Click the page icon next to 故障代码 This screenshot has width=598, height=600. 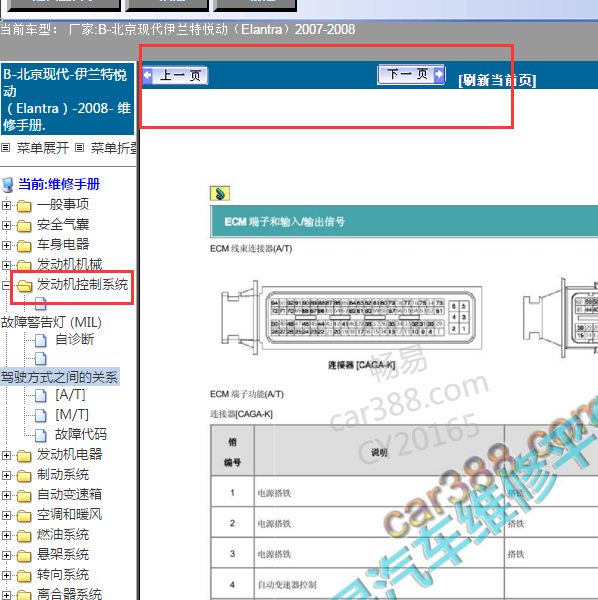pos(41,435)
